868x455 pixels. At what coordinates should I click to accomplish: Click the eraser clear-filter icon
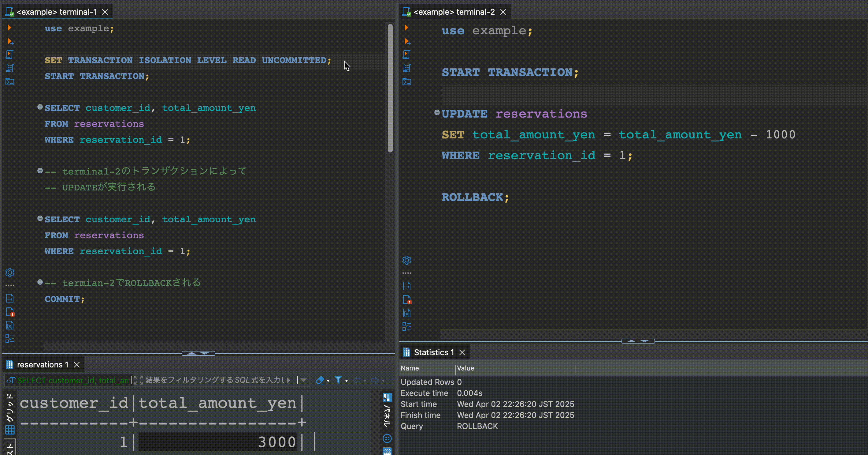coord(320,381)
